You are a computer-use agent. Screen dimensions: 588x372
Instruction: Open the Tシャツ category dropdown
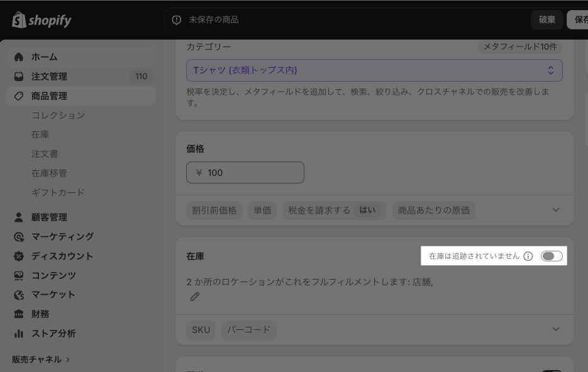click(x=374, y=70)
